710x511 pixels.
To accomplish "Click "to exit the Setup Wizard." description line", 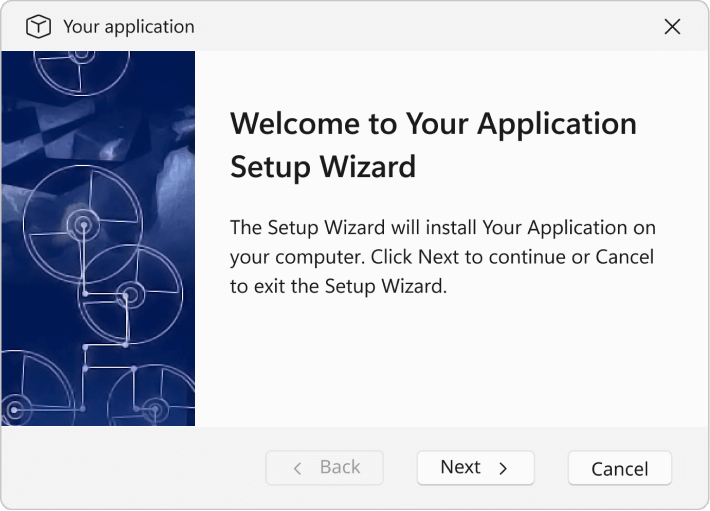I will pos(337,287).
